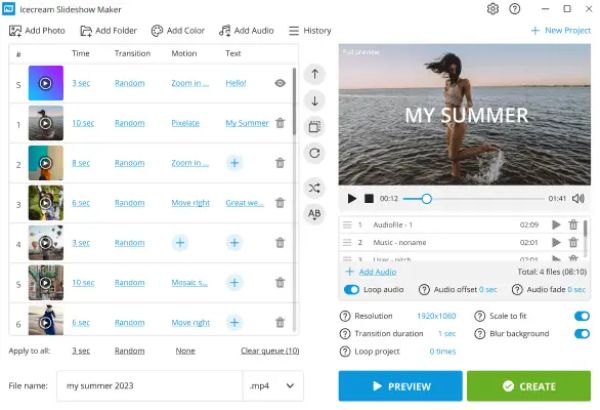Viewport: 600px width, 410px height.
Task: Click the green CREATE button
Action: click(x=528, y=386)
